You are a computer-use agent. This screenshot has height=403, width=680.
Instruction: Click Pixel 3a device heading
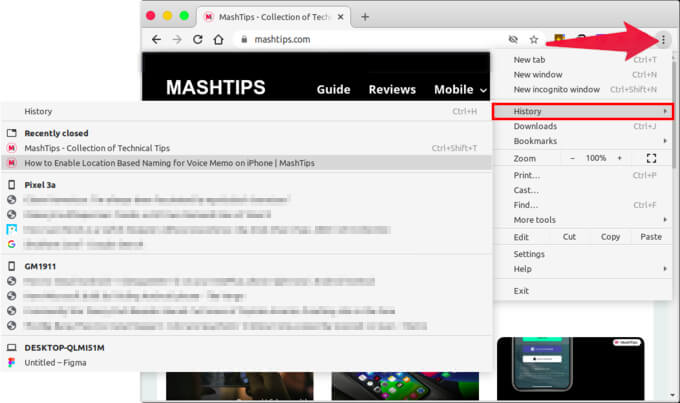(40, 185)
